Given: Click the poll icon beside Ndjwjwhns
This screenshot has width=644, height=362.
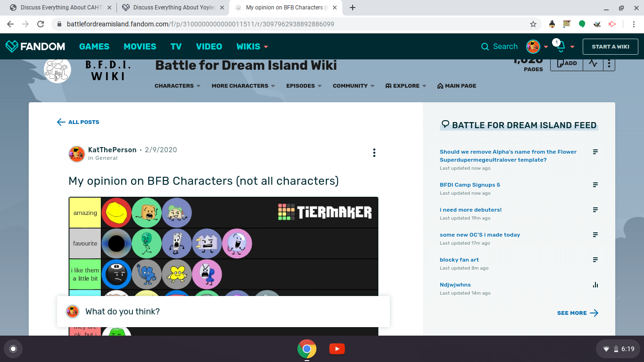Looking at the screenshot, I should point(595,285).
